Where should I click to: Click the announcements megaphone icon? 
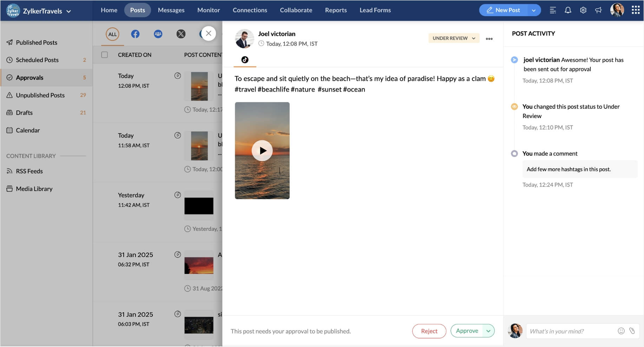598,11
